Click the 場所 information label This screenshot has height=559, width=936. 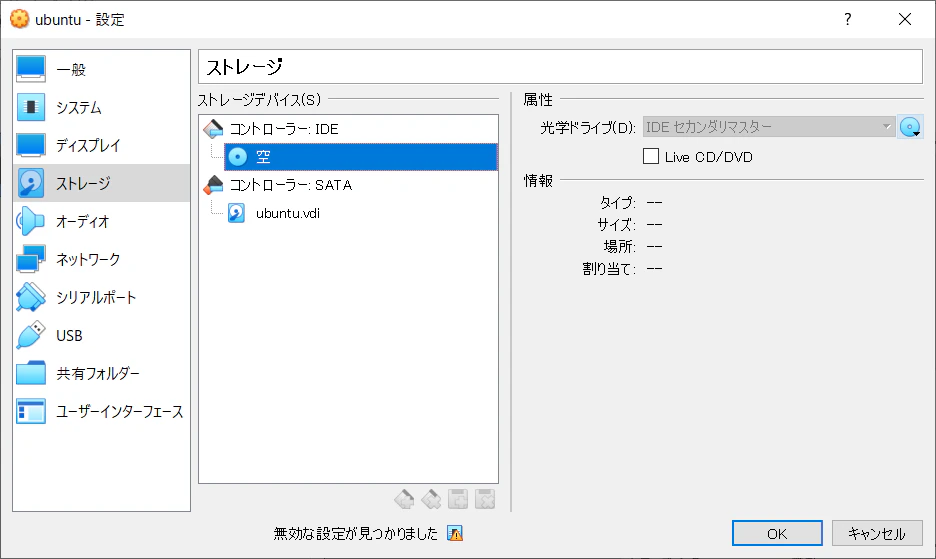(x=620, y=247)
